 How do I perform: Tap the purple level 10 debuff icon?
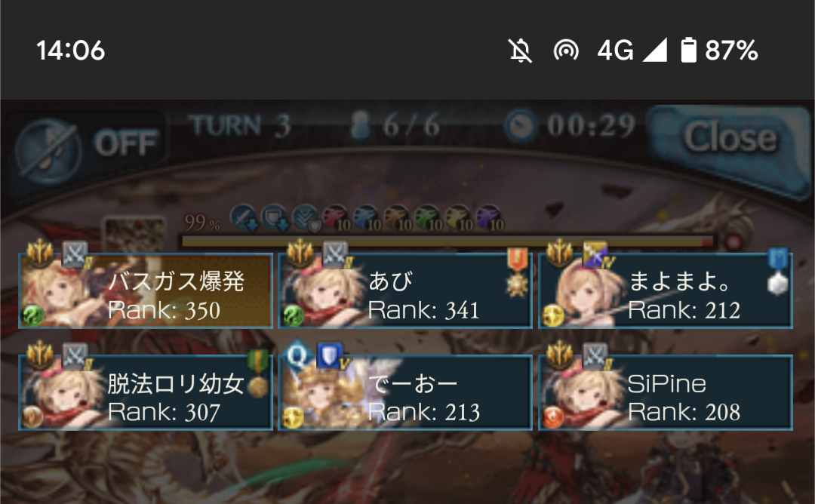(x=489, y=218)
